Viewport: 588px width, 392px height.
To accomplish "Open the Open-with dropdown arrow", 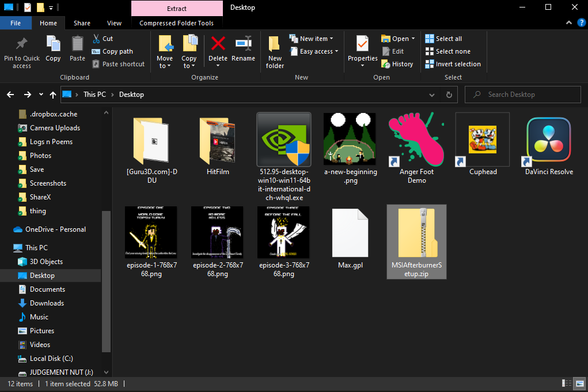I will pos(414,38).
